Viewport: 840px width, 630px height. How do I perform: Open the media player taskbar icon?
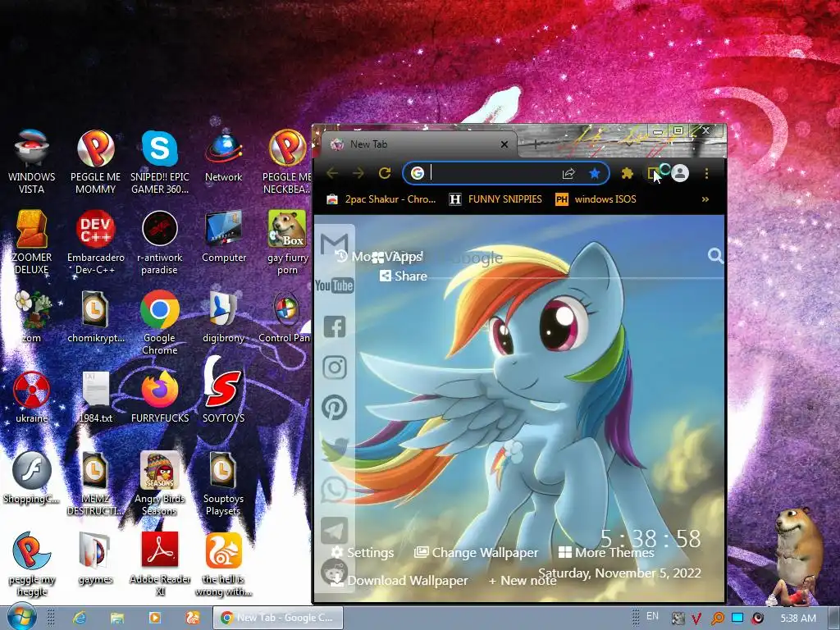click(155, 619)
